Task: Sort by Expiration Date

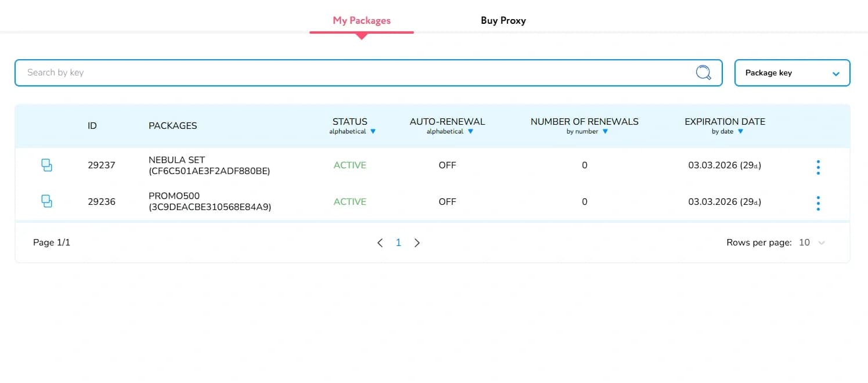Action: coord(740,132)
